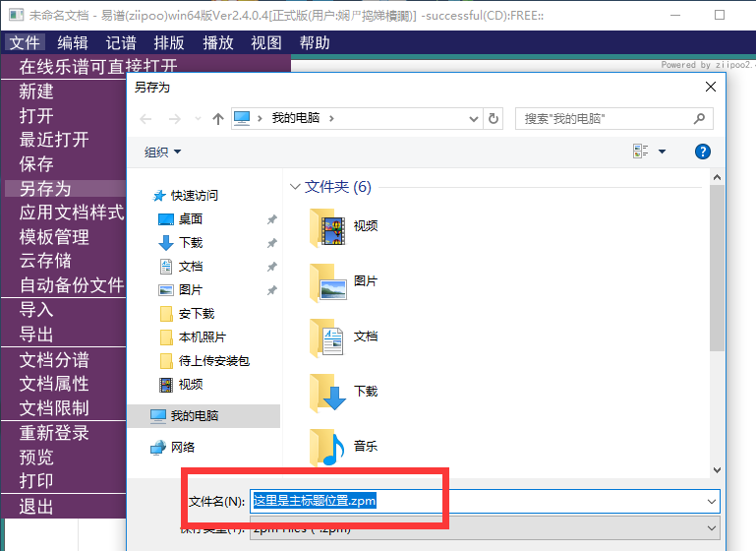
Task: Open the 记谱 menu
Action: pyautogui.click(x=121, y=42)
